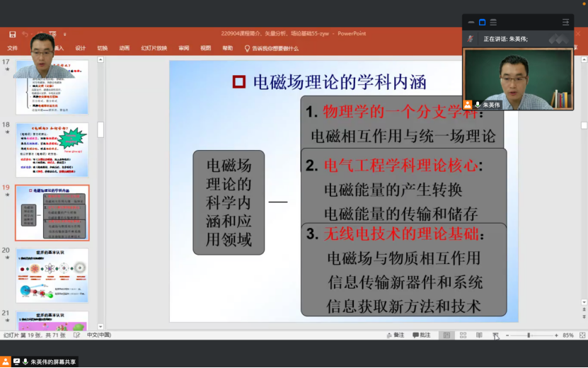
Task: Switch to the 审阅 ribbon tab
Action: click(x=184, y=48)
